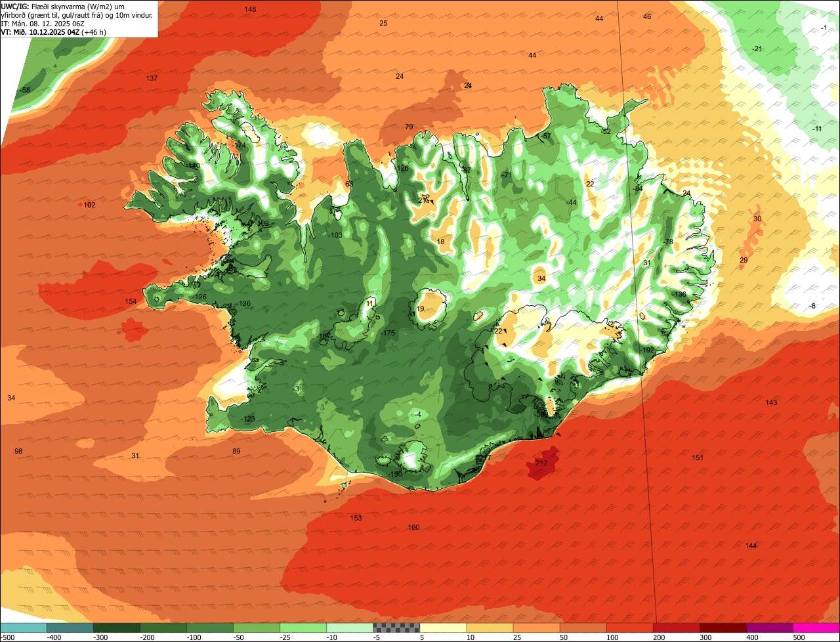Click the map value -175
Screen dimensions: 840x642
coord(388,333)
